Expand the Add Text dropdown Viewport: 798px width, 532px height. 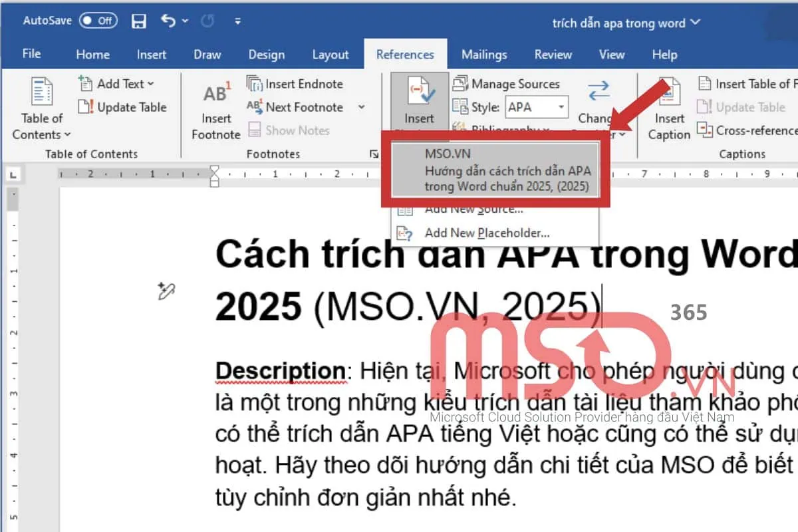(x=150, y=84)
